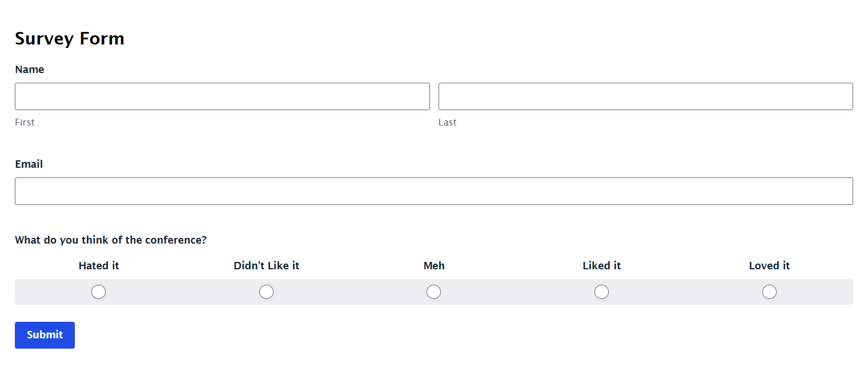This screenshot has width=868, height=372.
Task: Click the "Name" field label
Action: (x=30, y=70)
